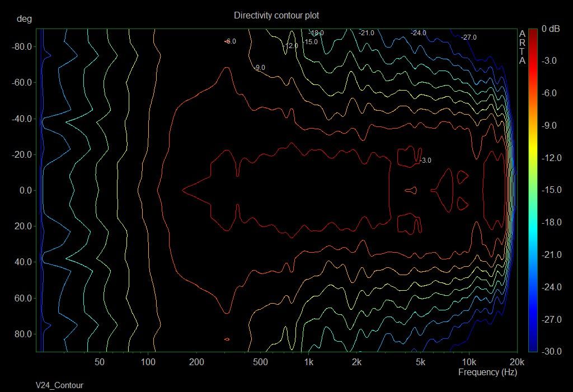This screenshot has height=392, width=573.
Task: Click the Directivity contour plot title
Action: (276, 16)
